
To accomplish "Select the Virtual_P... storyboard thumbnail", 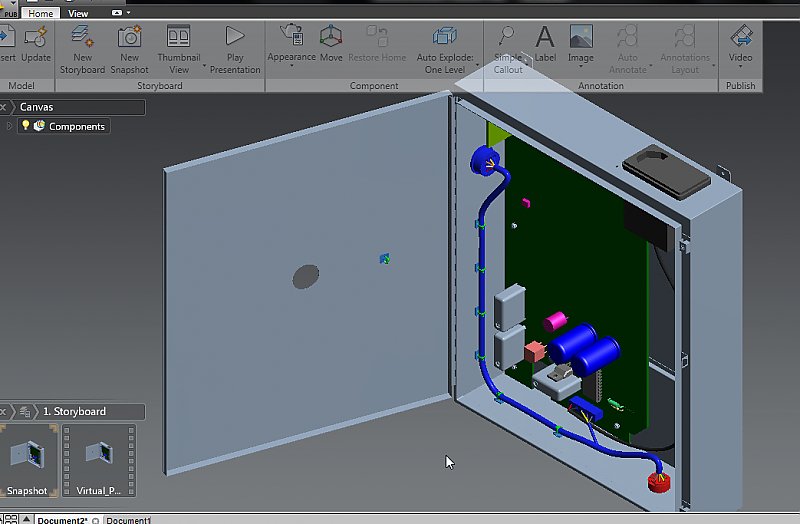I will click(98, 459).
